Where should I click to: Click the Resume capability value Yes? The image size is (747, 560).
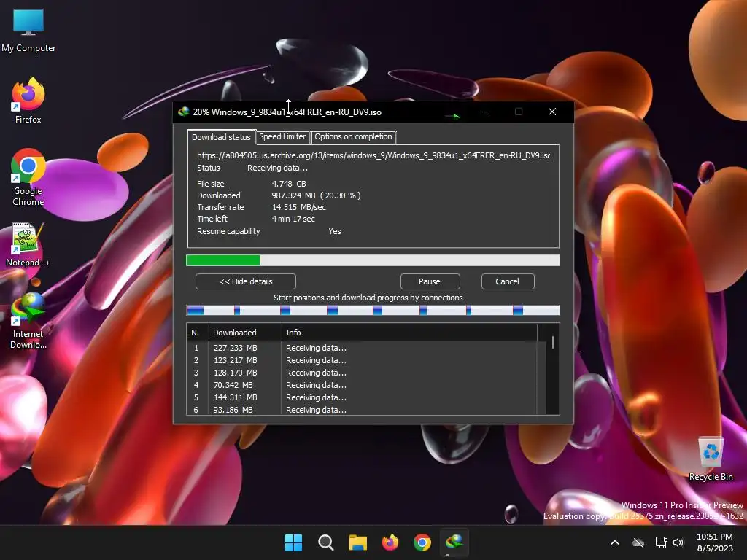point(335,231)
